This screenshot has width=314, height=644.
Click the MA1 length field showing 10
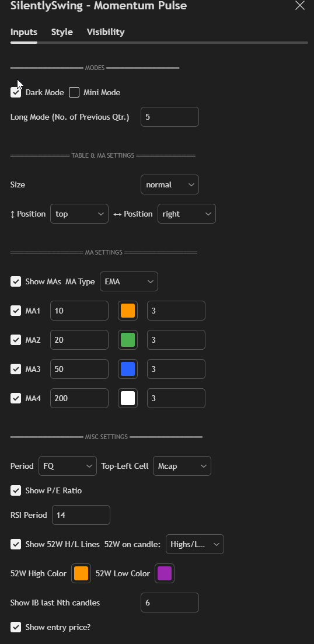pos(79,311)
